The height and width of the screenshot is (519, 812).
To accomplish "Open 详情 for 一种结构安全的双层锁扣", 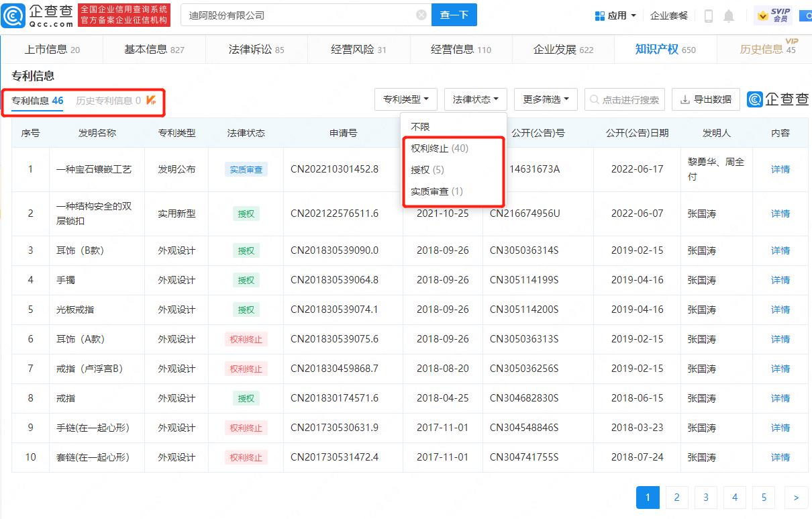I will [780, 214].
